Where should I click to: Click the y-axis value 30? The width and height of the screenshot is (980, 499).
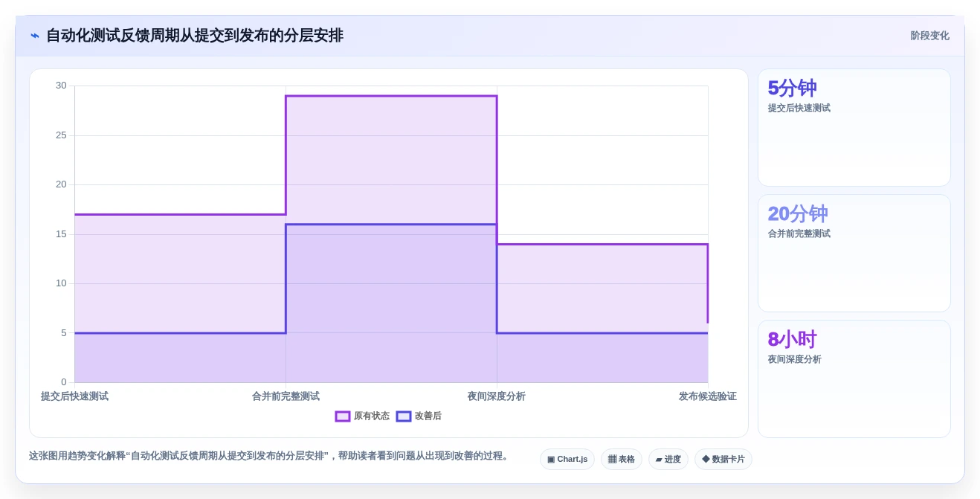click(61, 86)
